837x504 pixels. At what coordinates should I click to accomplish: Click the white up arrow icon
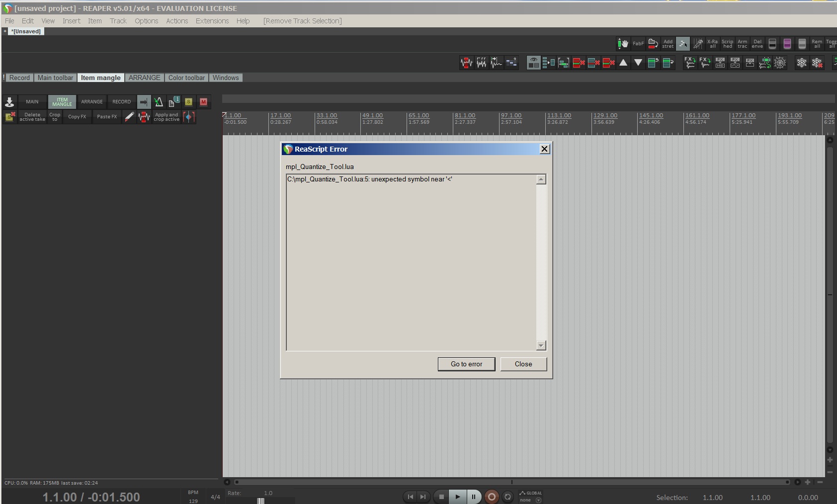[x=623, y=63]
